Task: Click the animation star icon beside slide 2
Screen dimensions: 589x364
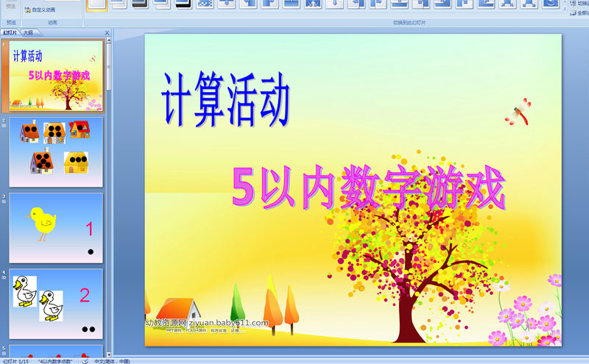Action: [4, 126]
